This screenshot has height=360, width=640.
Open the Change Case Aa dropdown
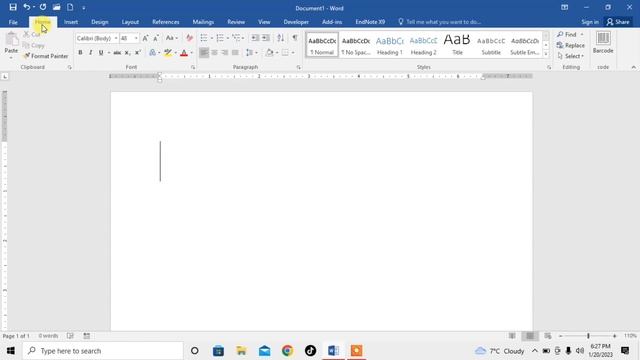point(171,38)
